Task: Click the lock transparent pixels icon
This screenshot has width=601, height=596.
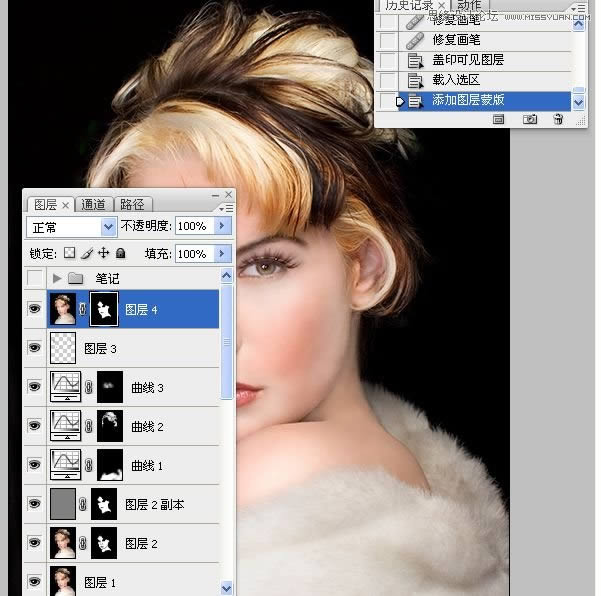Action: 70,254
